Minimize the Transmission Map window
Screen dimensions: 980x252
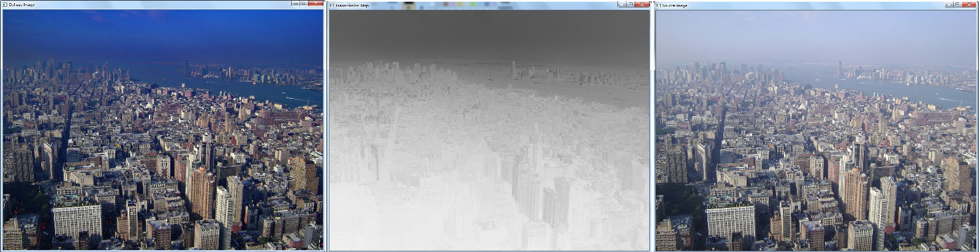(x=622, y=4)
